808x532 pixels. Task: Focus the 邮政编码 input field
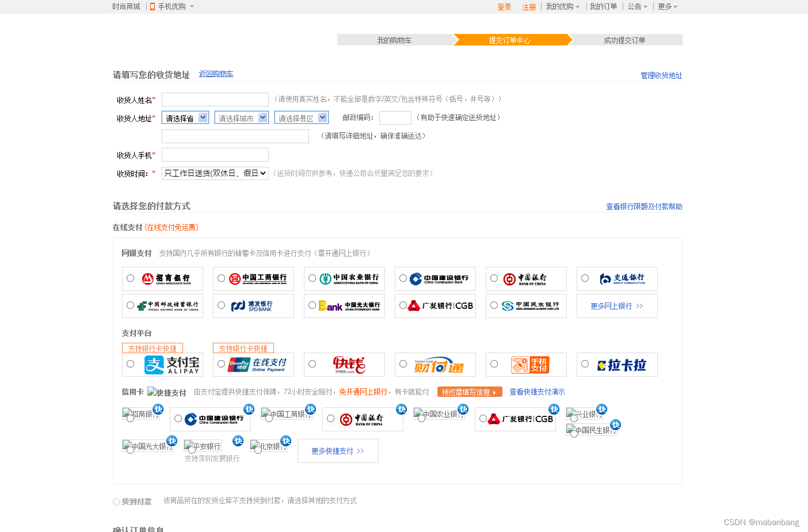[x=395, y=118]
